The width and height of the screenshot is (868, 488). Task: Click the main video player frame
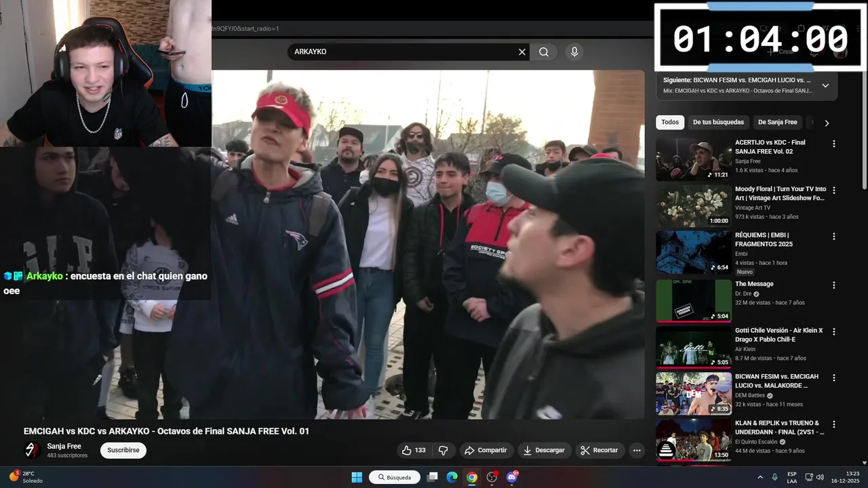coord(428,245)
